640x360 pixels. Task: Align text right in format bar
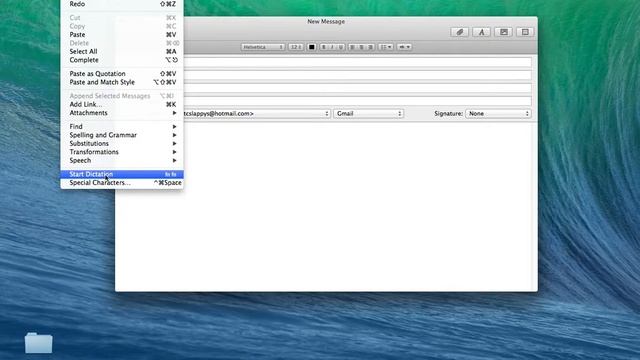pyautogui.click(x=371, y=47)
